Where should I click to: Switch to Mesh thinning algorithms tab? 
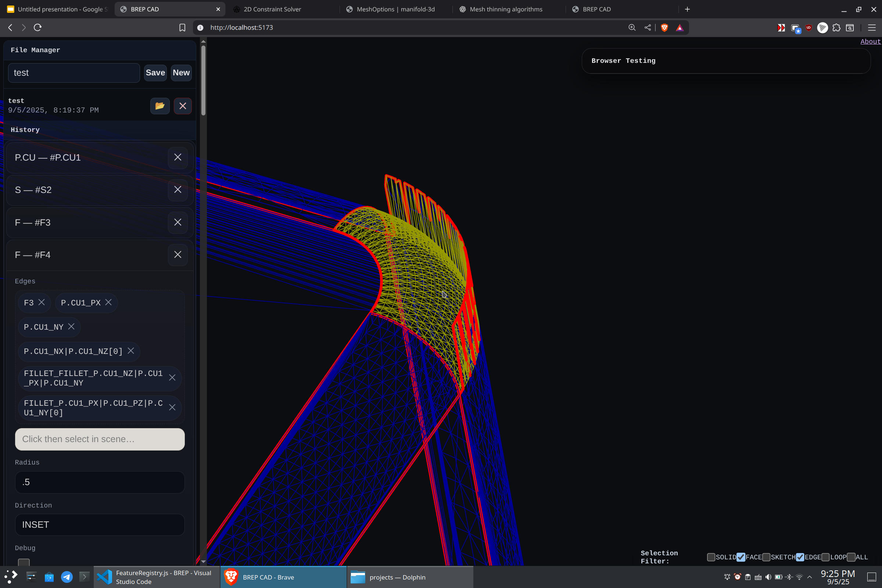506,9
